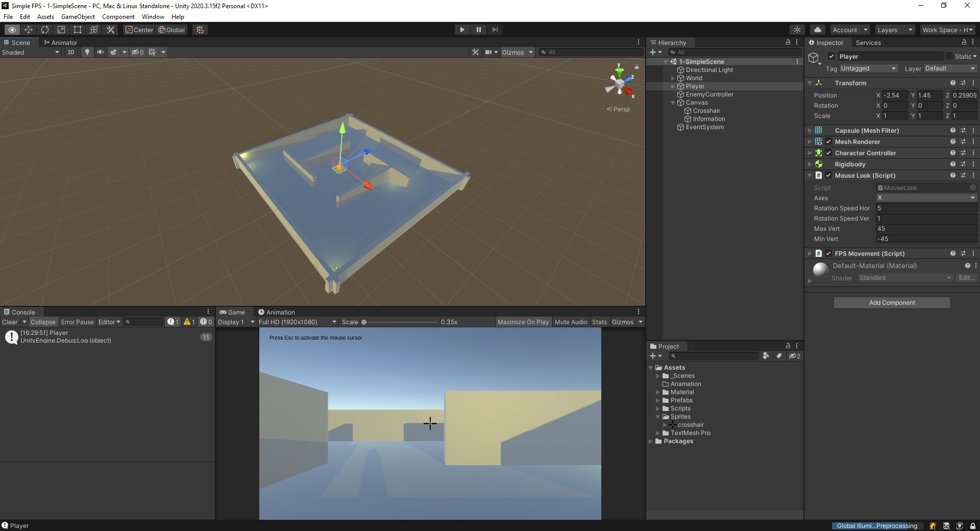Viewport: 980px width, 531px height.
Task: Expand the Canvas object in Hierarchy
Action: [673, 103]
